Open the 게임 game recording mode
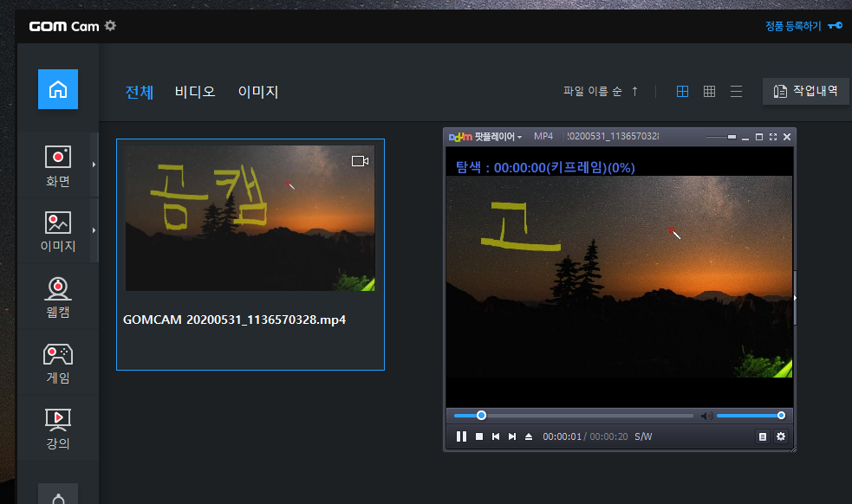The height and width of the screenshot is (504, 852). [57, 363]
